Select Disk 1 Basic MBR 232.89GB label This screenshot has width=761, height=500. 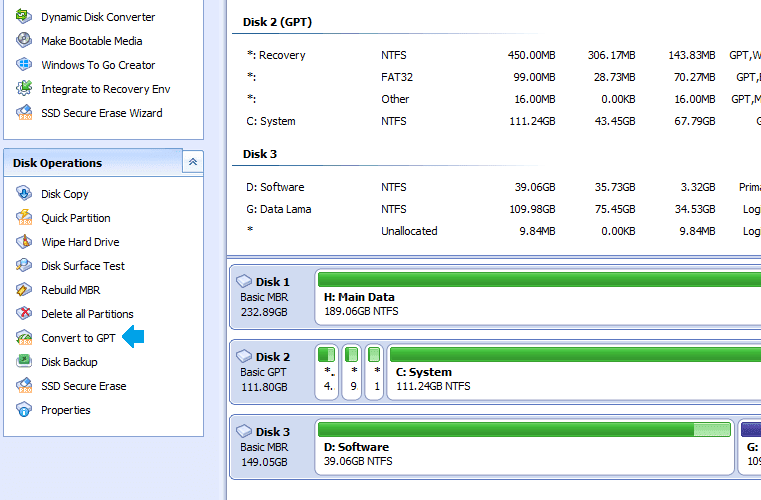coord(265,297)
